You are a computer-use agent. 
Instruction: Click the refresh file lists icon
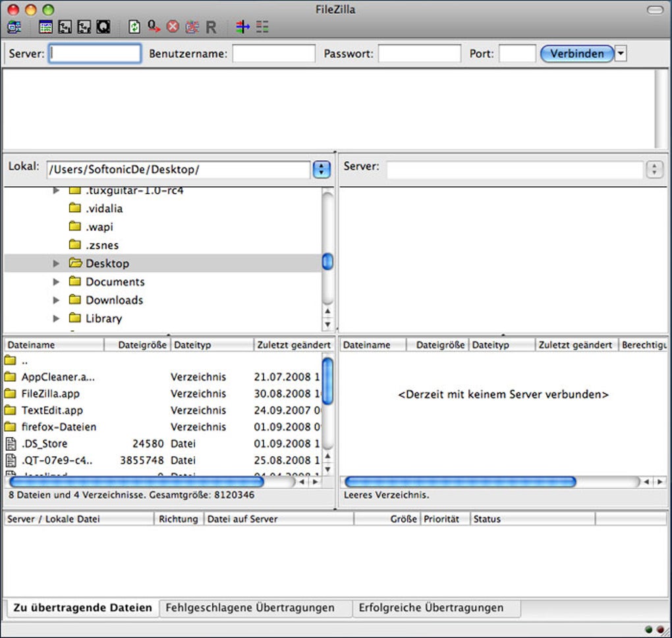point(134,27)
